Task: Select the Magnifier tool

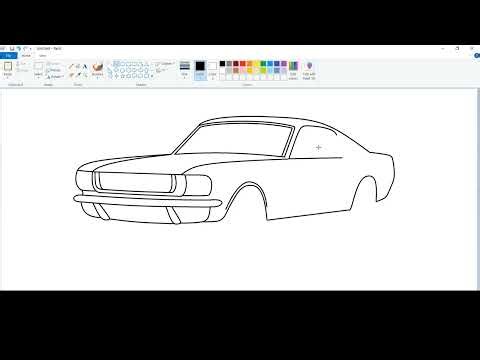Action: click(x=85, y=75)
